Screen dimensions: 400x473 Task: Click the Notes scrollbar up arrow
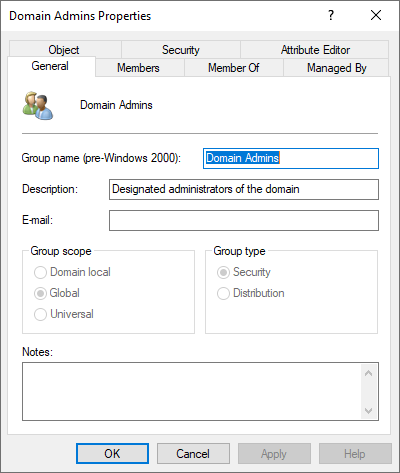pyautogui.click(x=368, y=373)
